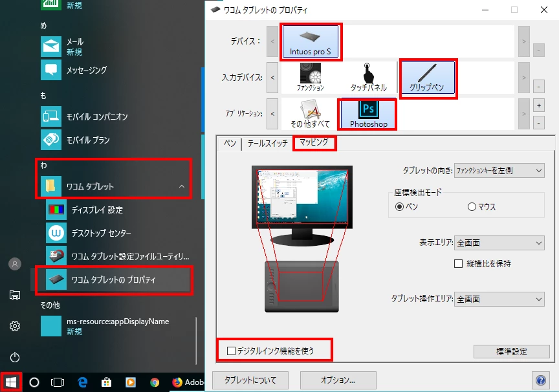559x392 pixels.
Task: Open Cortana search circle on taskbar
Action: coord(34,382)
